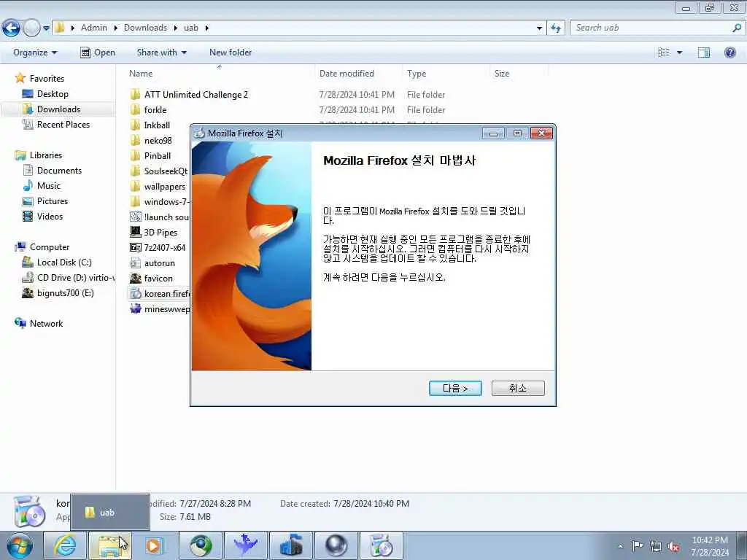This screenshot has height=560, width=747.
Task: Open the Share with dropdown menu
Action: tap(161, 52)
